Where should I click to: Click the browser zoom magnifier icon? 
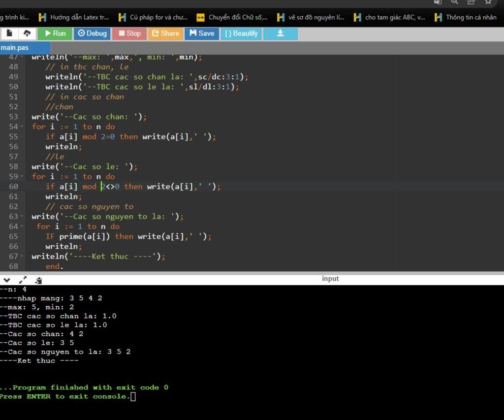[454, 1]
